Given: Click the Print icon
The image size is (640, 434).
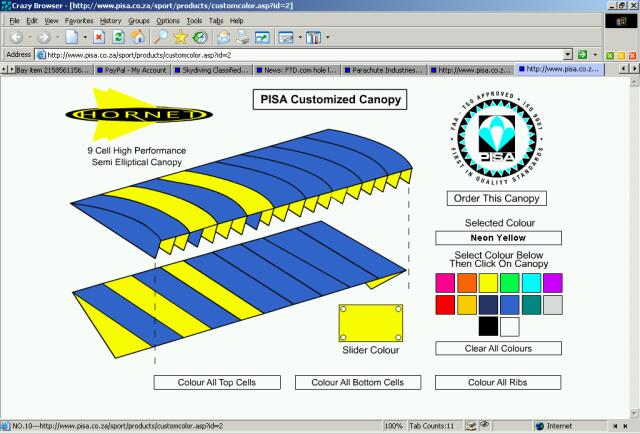Looking at the screenshot, I should click(243, 38).
